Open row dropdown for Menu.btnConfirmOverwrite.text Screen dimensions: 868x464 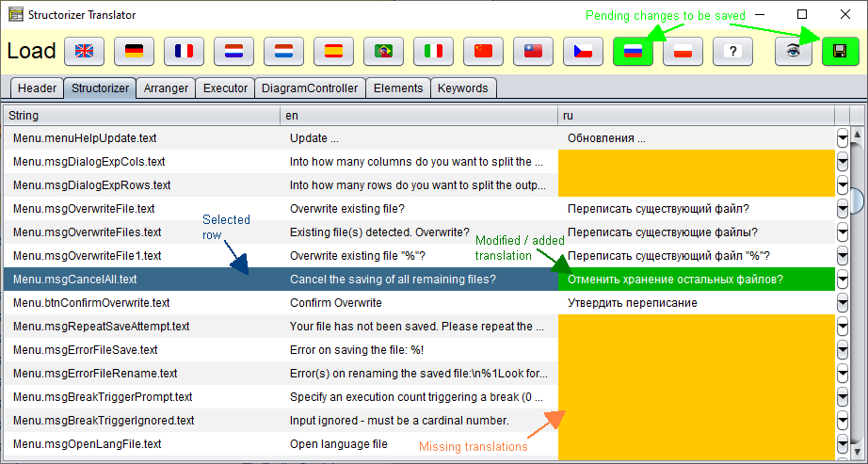[842, 303]
